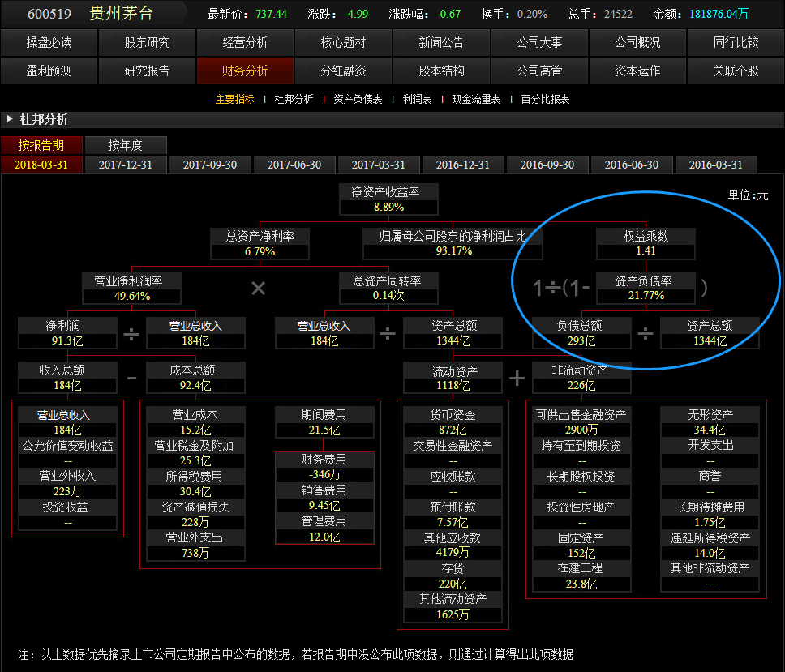Image resolution: width=785 pixels, height=672 pixels.
Task: Collapse the 杜邦分析 section triangle
Action: [x=10, y=119]
